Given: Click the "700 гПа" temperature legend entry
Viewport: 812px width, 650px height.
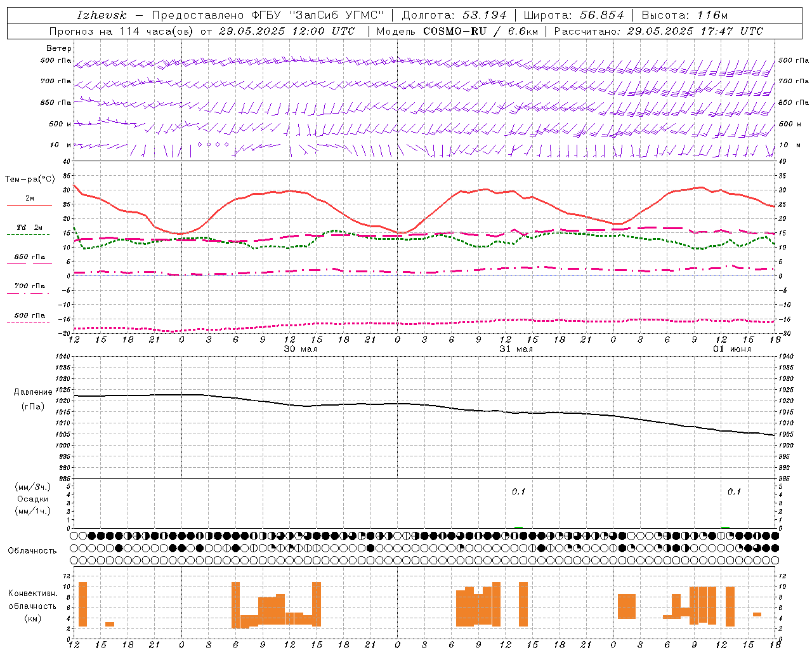Looking at the screenshot, I should click(x=30, y=286).
